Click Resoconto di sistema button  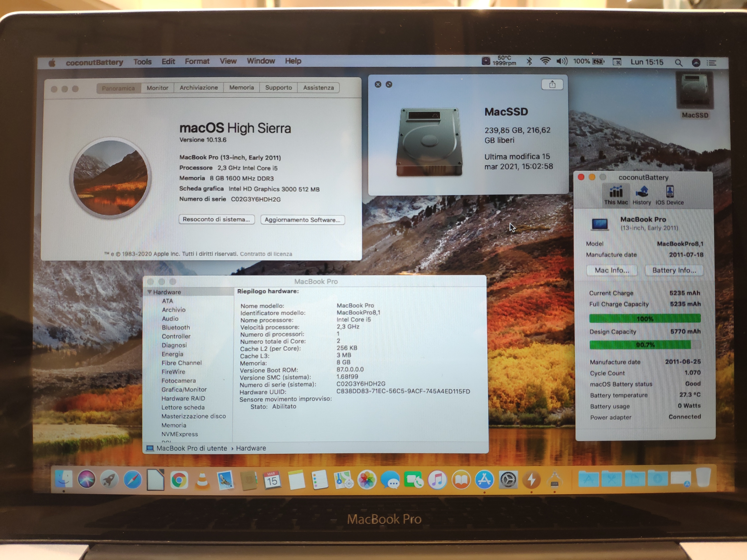click(x=216, y=220)
